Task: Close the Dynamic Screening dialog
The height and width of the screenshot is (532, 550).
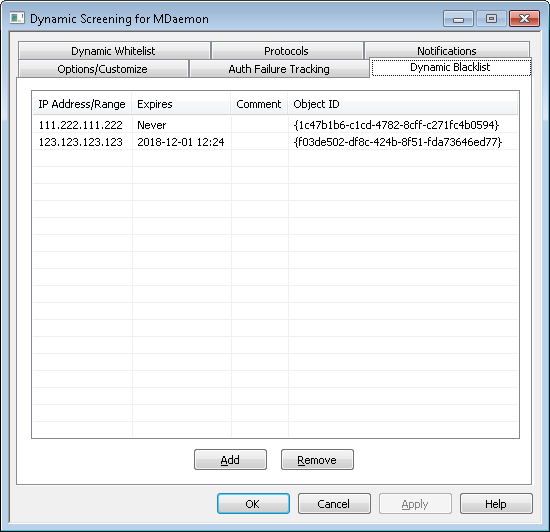Action: pyautogui.click(x=524, y=19)
